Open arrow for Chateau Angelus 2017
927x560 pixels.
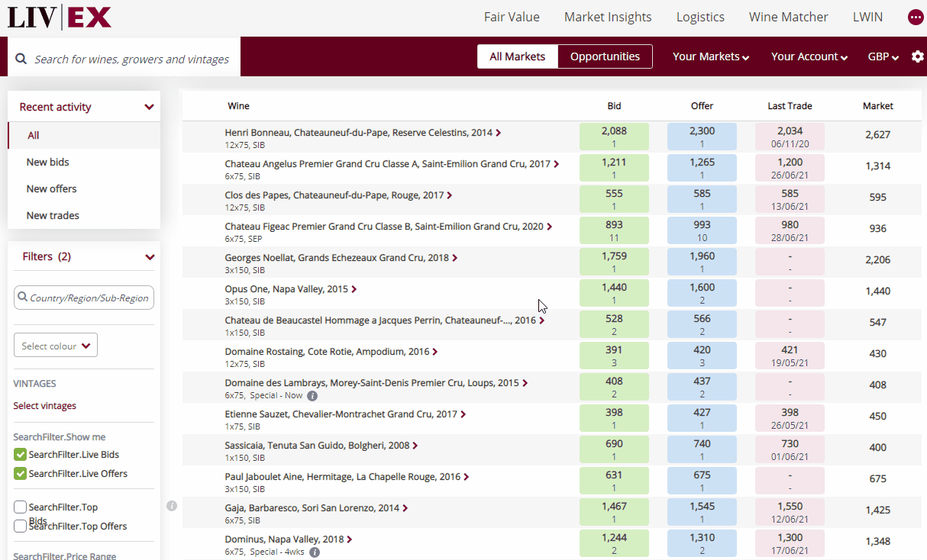pyautogui.click(x=556, y=164)
